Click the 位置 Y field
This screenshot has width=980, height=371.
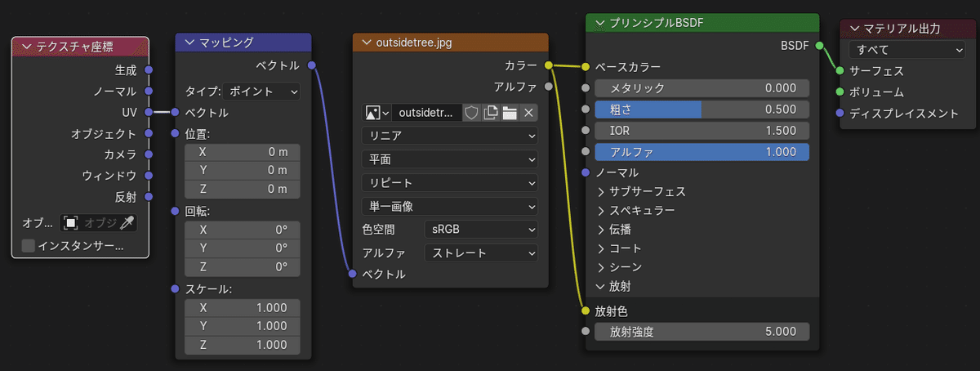pos(242,171)
